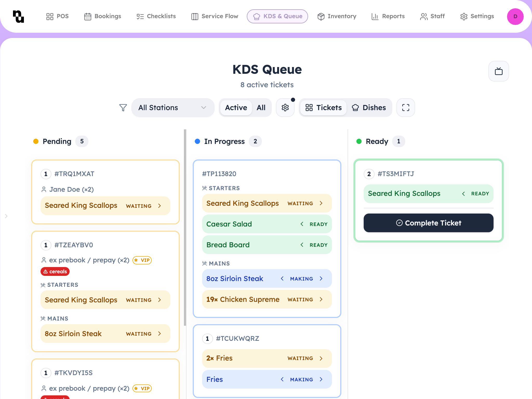Image resolution: width=532 pixels, height=399 pixels.
Task: Open the TV display mode icon
Action: [x=498, y=71]
